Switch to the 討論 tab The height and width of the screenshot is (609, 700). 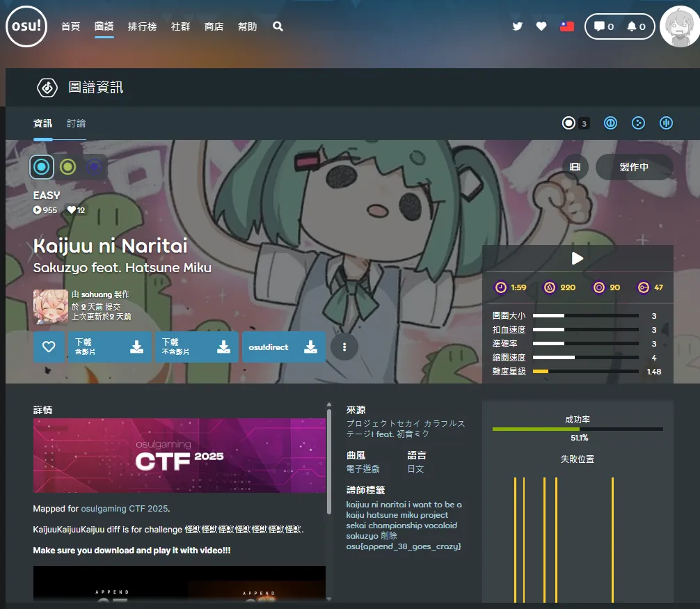pos(76,122)
